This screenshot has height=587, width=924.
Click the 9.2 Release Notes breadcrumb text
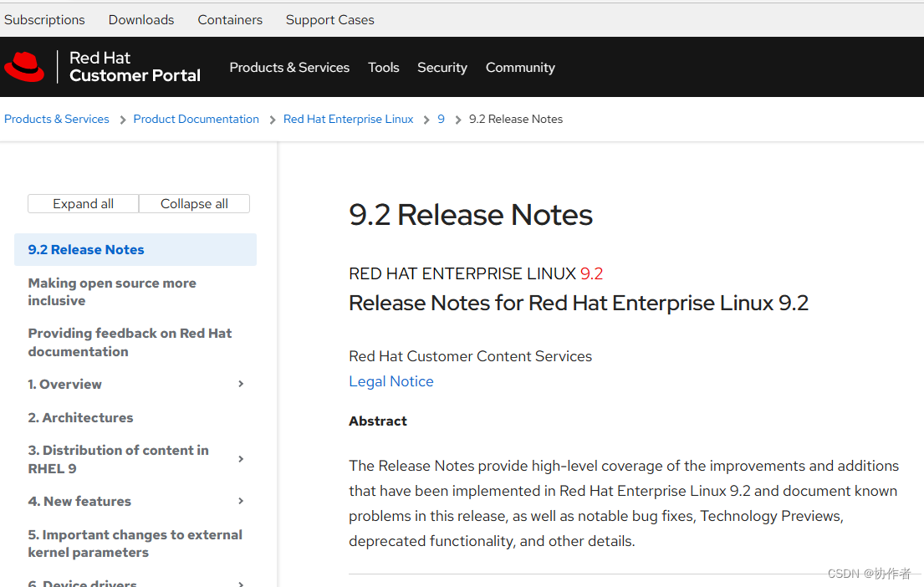click(516, 119)
